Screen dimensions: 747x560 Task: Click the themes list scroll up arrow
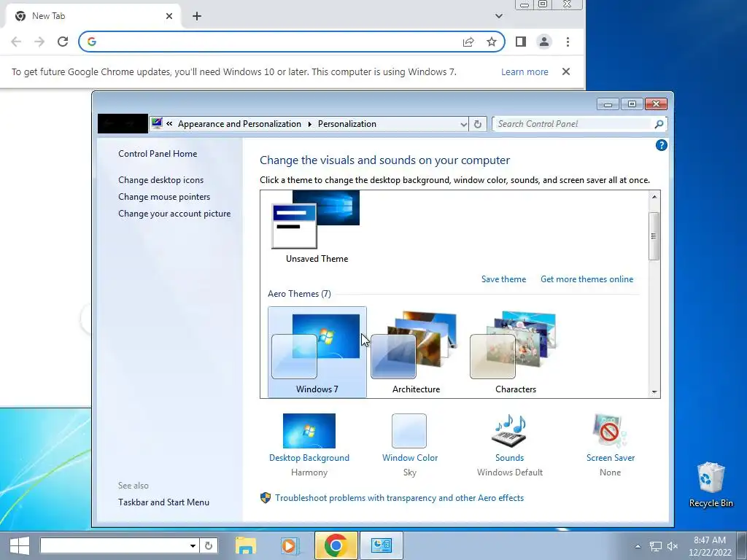654,196
